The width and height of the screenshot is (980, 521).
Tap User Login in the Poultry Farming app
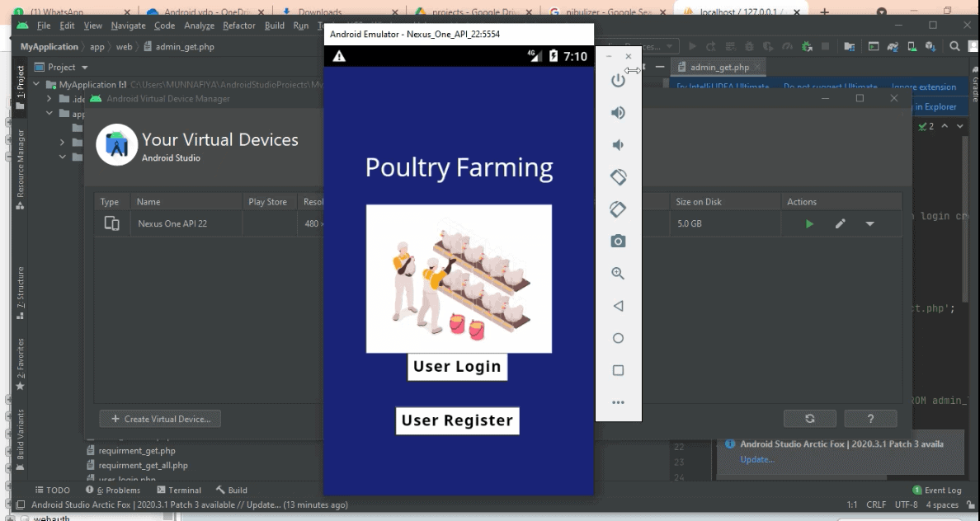(457, 366)
